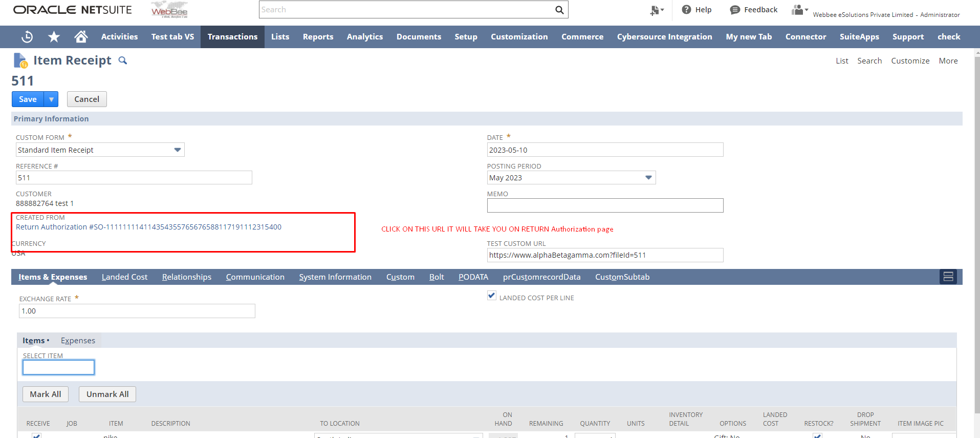Viewport: 980px width, 438px height.
Task: Expand the Custom Form dropdown
Action: (x=177, y=150)
